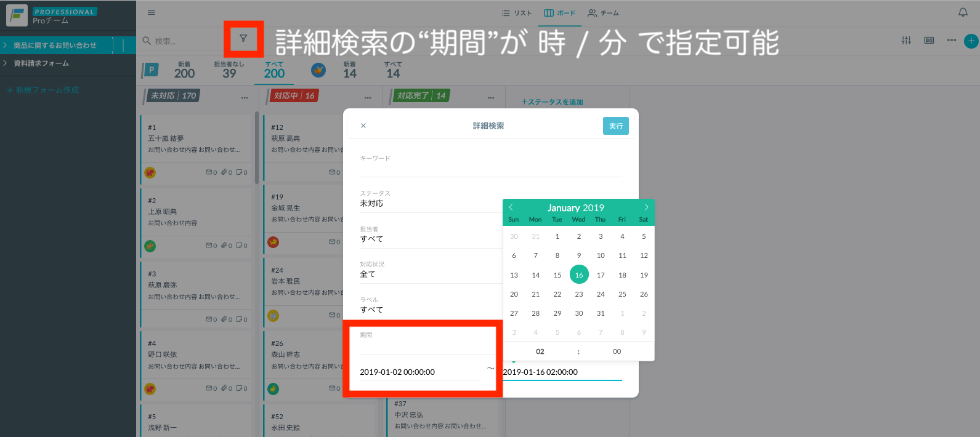
Task: Click the filter funnel icon
Action: (243, 39)
